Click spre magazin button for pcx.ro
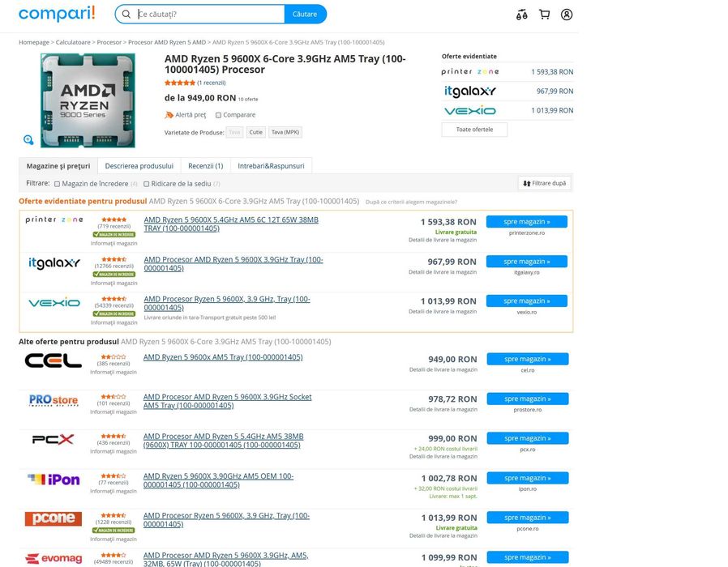This screenshot has width=728, height=567. (528, 438)
